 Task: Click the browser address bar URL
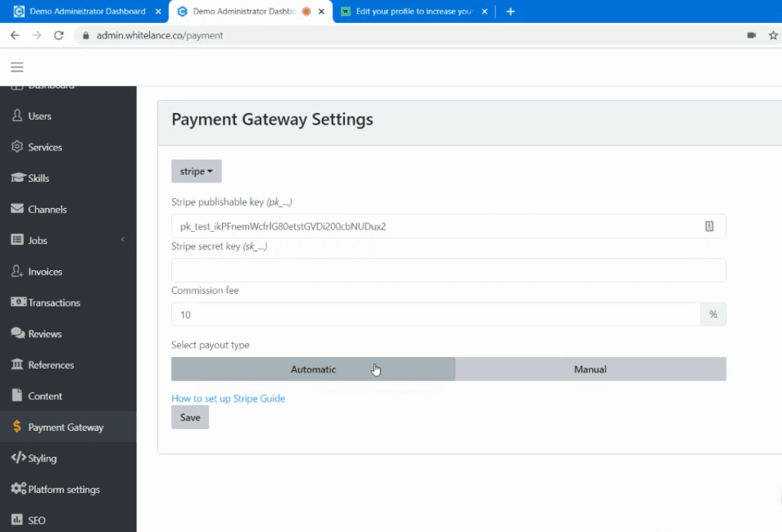[x=160, y=35]
